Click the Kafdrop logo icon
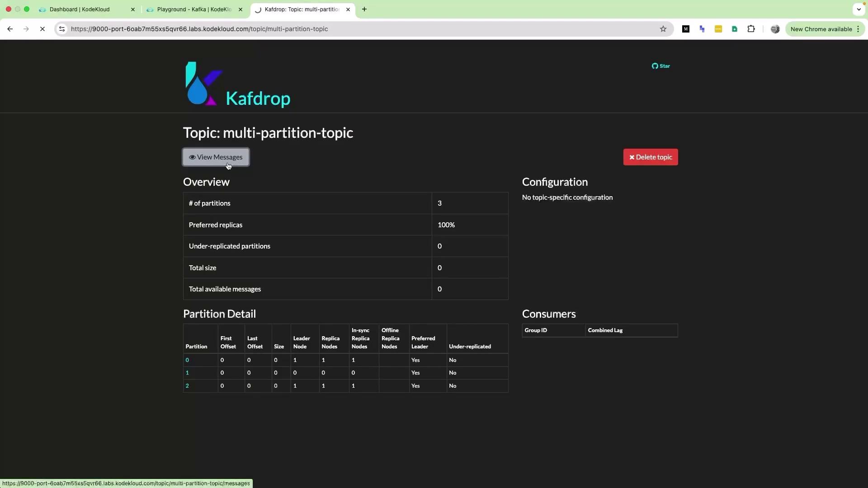Screen dimensions: 868x488 point(203,84)
